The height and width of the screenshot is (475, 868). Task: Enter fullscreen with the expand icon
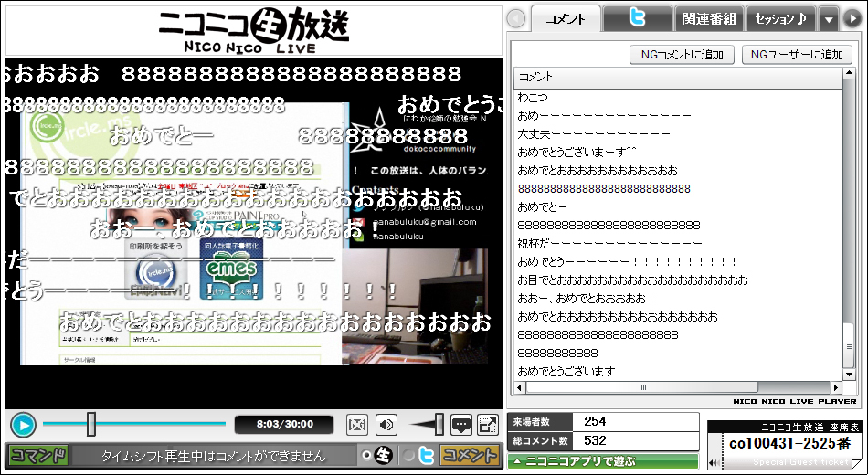click(x=488, y=425)
